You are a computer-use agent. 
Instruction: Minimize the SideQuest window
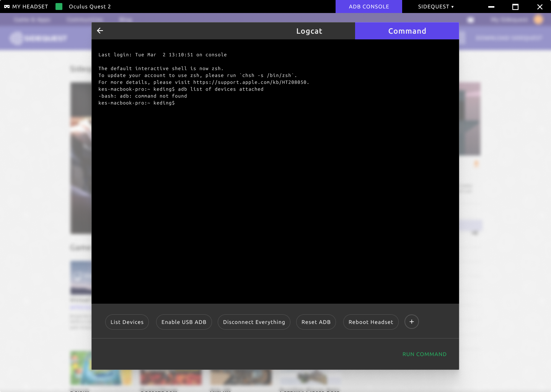491,7
